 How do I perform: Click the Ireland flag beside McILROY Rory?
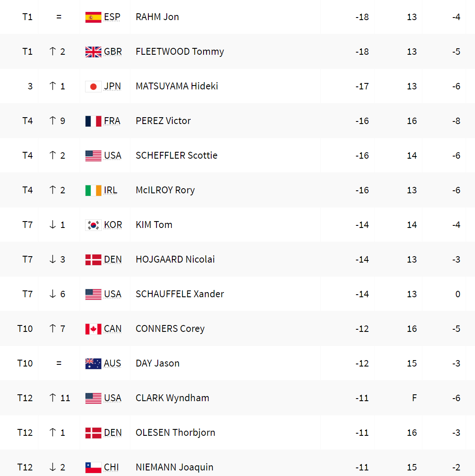[x=93, y=190]
